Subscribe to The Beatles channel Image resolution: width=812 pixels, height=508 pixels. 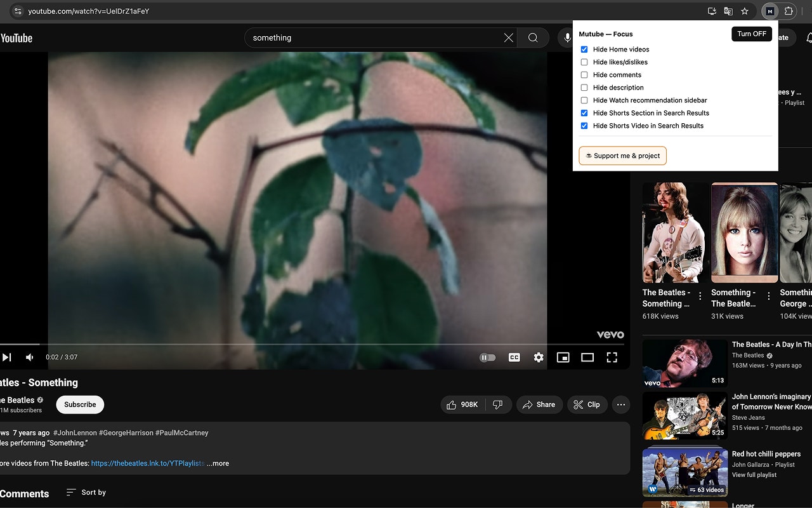tap(80, 404)
